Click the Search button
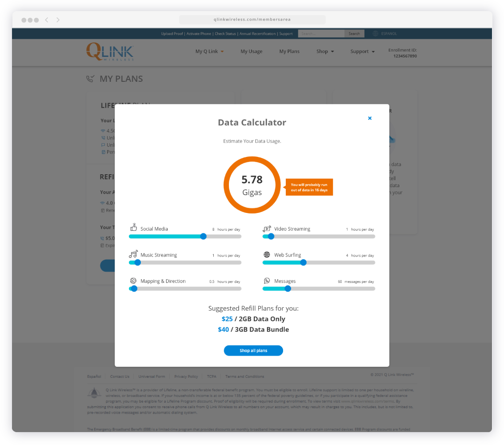Screen dimensions: 504x445 [x=354, y=33]
